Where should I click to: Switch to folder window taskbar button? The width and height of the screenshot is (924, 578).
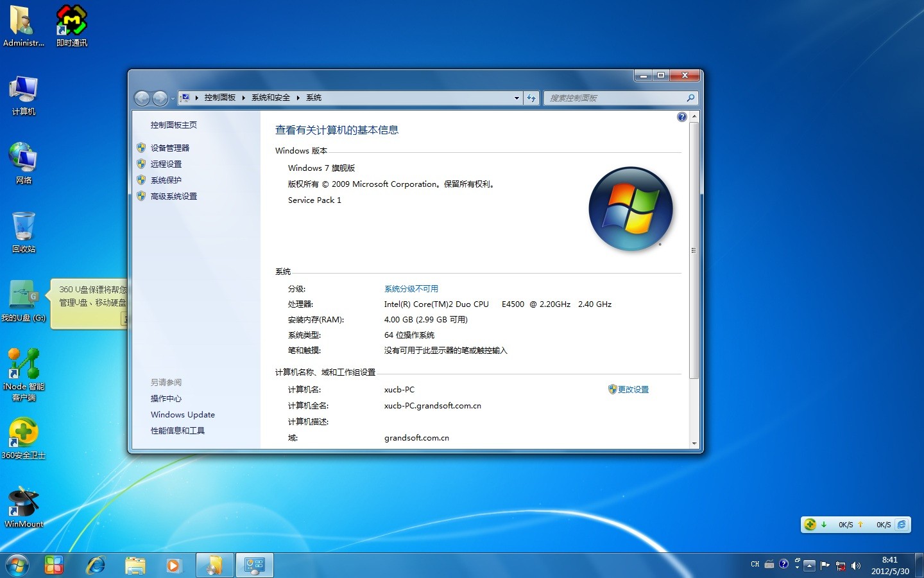pyautogui.click(x=214, y=565)
